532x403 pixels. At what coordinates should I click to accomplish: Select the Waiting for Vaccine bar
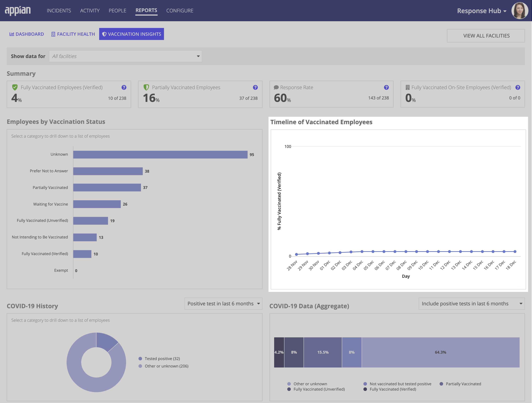coord(97,204)
